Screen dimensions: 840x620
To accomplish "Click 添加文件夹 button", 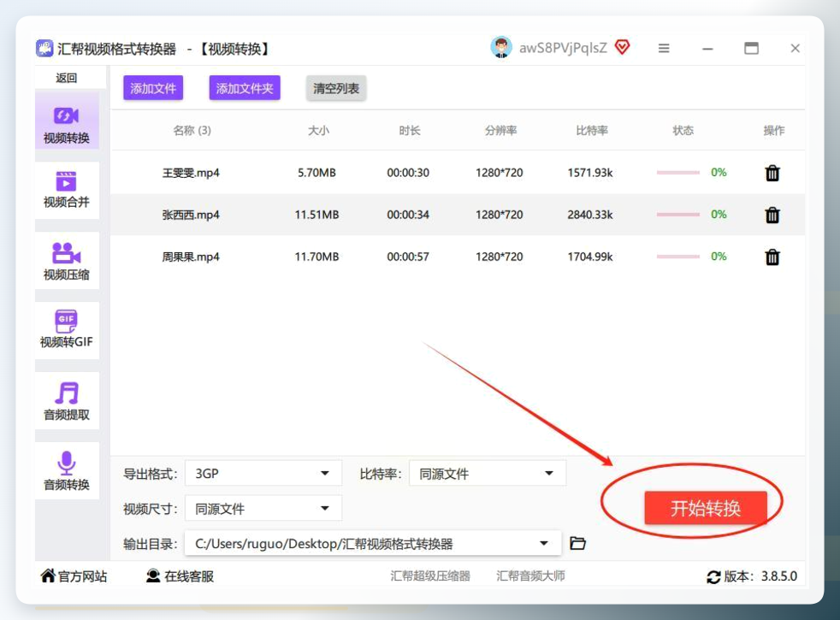I will click(x=245, y=88).
